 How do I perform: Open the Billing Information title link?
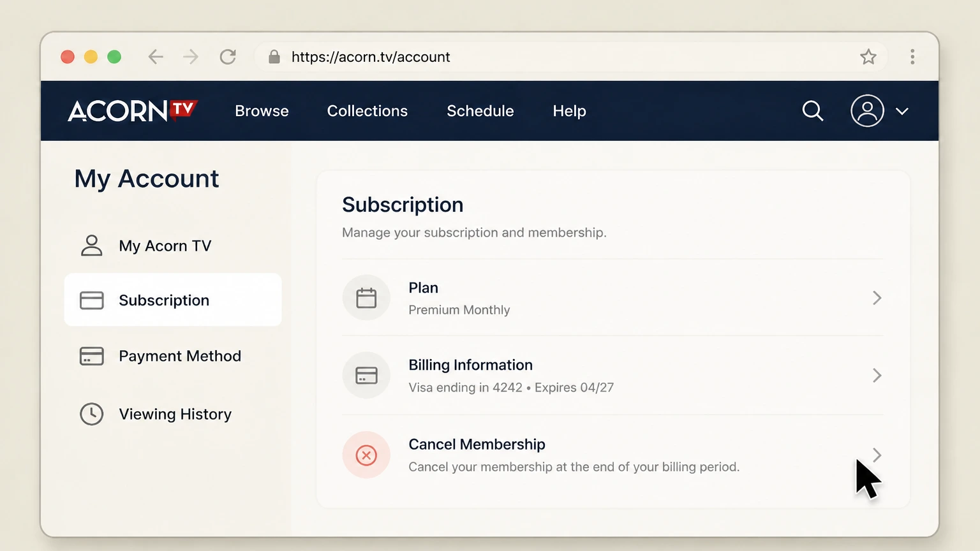[x=470, y=365]
